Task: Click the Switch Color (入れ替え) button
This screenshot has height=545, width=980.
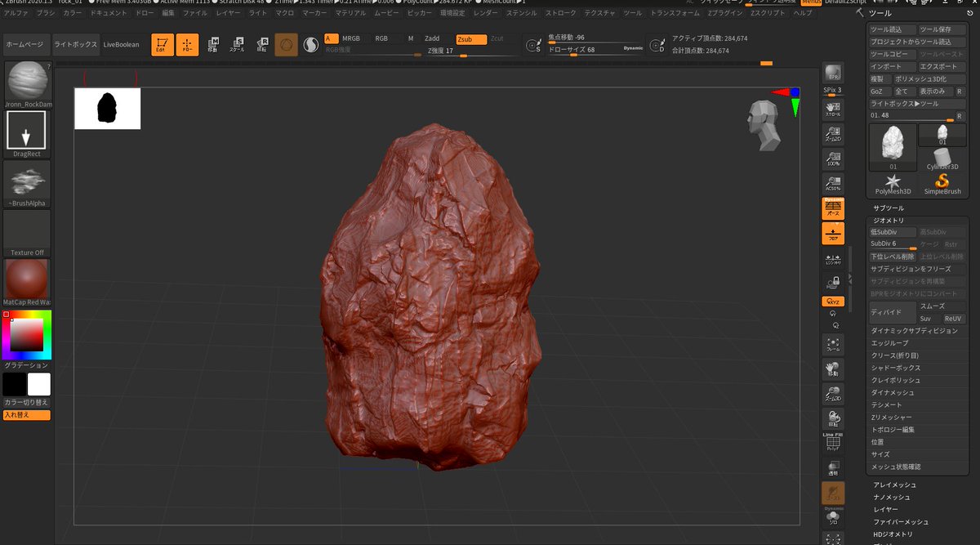Action: [27, 415]
